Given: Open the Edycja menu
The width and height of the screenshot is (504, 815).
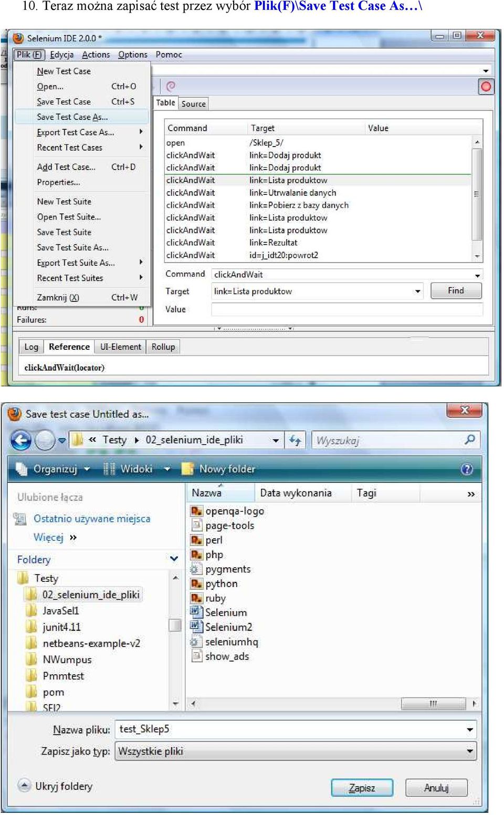Looking at the screenshot, I should click(x=62, y=55).
